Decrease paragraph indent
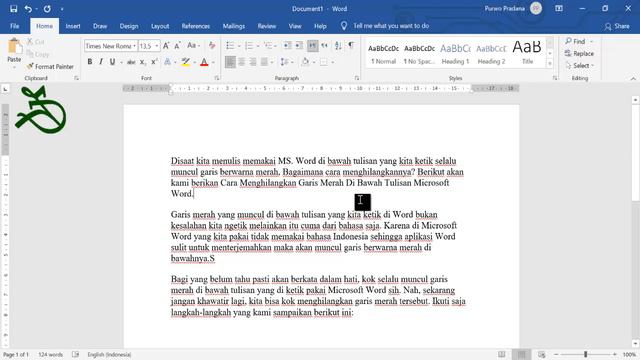Viewport: 640px width, 360px height. 287,46
